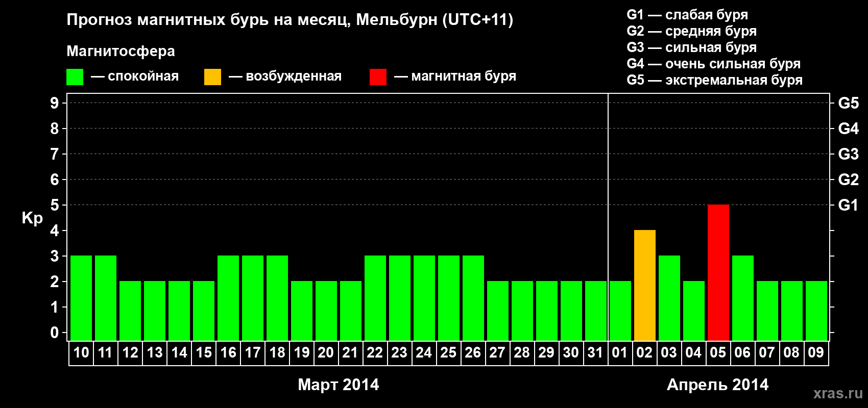868x408 pixels.
Task: Click the green bar for March 31
Action: pyautogui.click(x=596, y=311)
